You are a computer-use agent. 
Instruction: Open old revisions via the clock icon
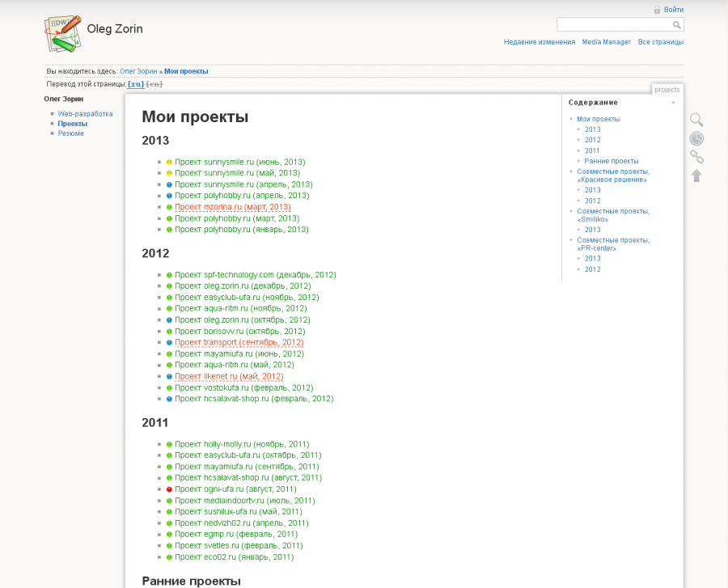click(696, 137)
